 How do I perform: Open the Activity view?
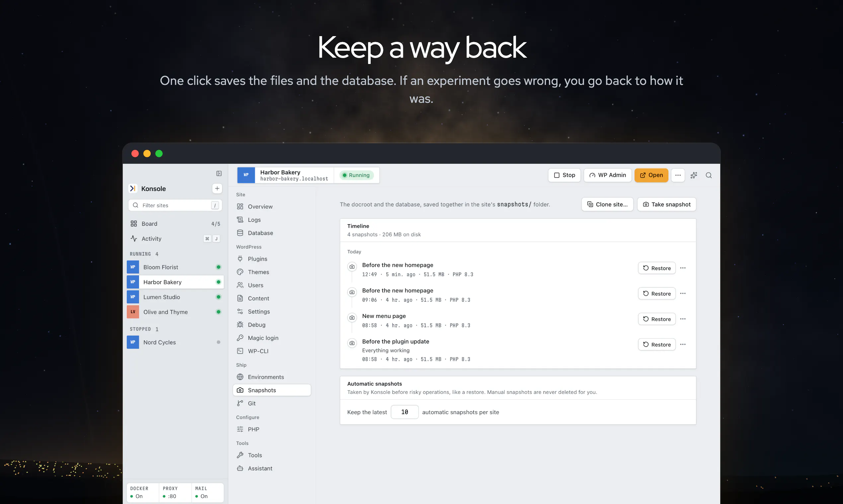pos(175,238)
